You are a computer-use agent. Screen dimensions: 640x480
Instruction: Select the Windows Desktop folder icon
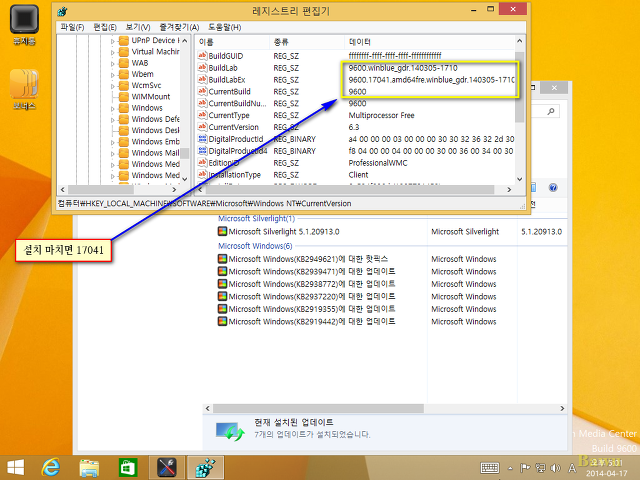(x=124, y=131)
